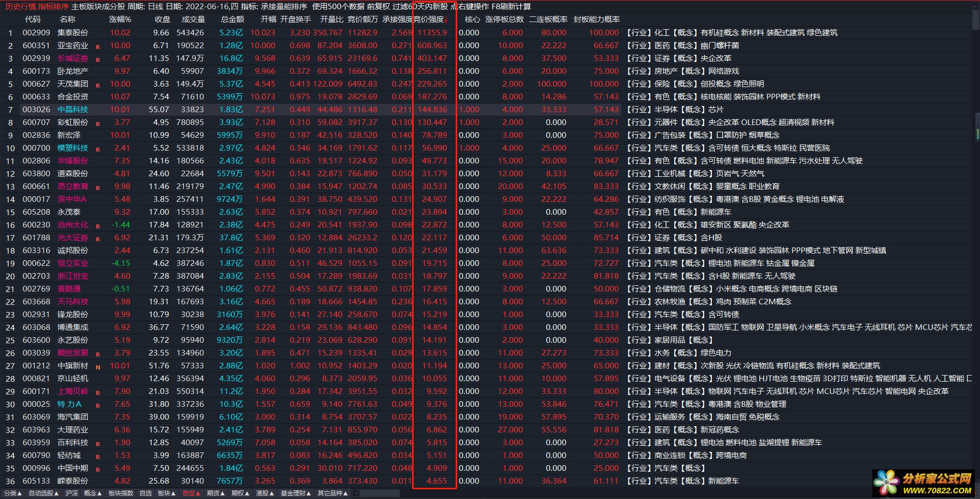980x499 pixels.
Task: Sort by the 二连板概率 column header
Action: (x=548, y=19)
